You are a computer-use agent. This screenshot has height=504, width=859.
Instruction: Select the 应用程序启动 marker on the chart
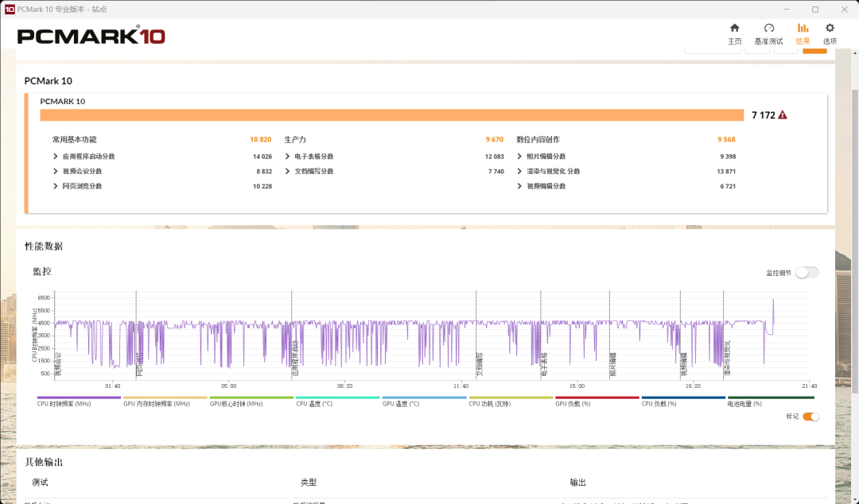coord(295,359)
